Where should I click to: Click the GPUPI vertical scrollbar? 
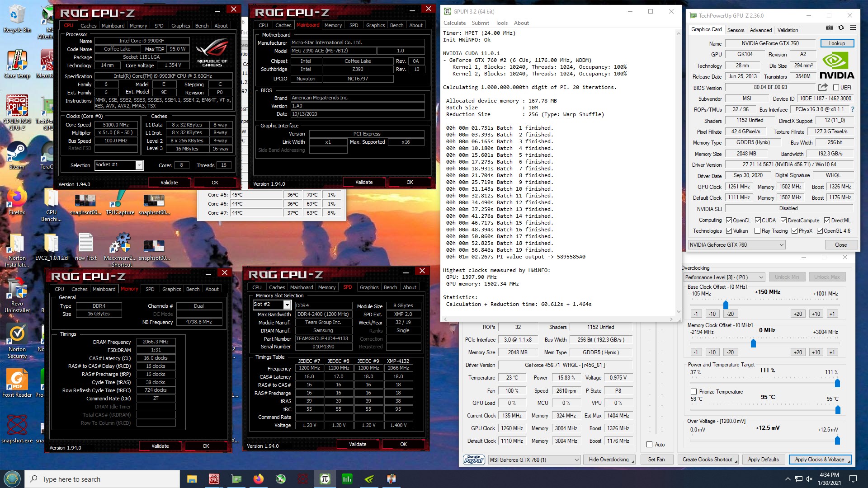pyautogui.click(x=678, y=172)
